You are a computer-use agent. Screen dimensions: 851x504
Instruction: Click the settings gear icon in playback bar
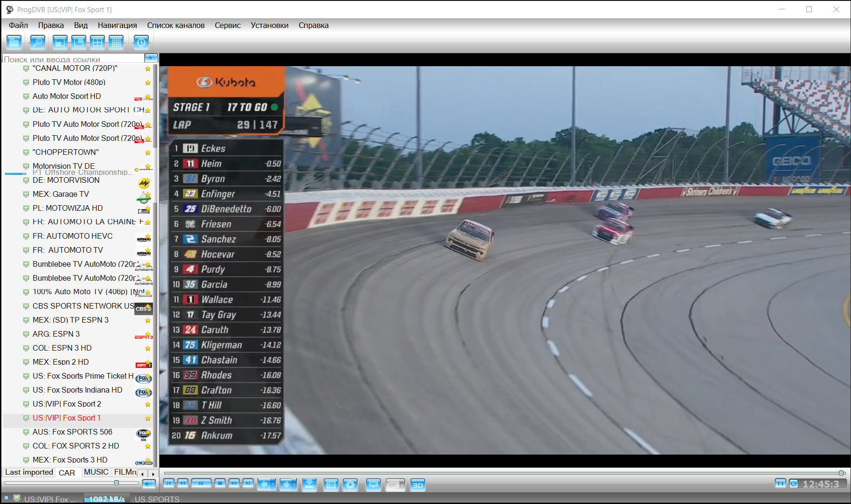click(x=350, y=485)
